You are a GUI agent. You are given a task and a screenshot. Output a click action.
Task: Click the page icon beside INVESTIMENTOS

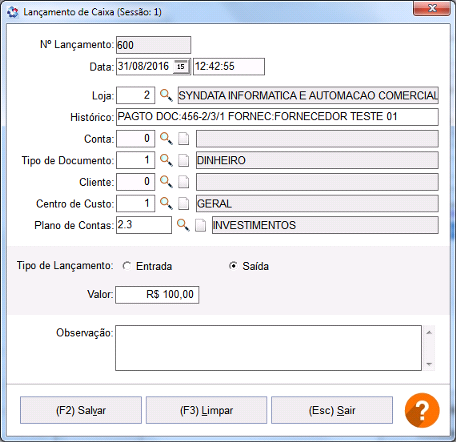tap(200, 225)
